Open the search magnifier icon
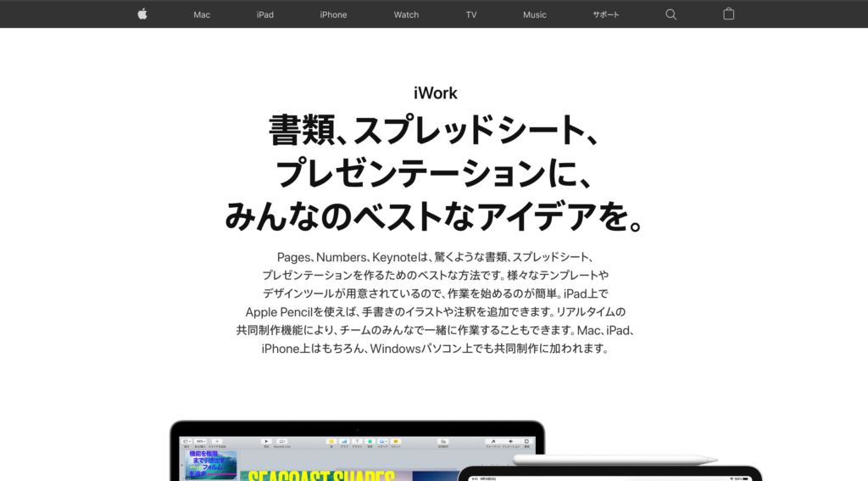The height and width of the screenshot is (481, 868). pos(671,14)
